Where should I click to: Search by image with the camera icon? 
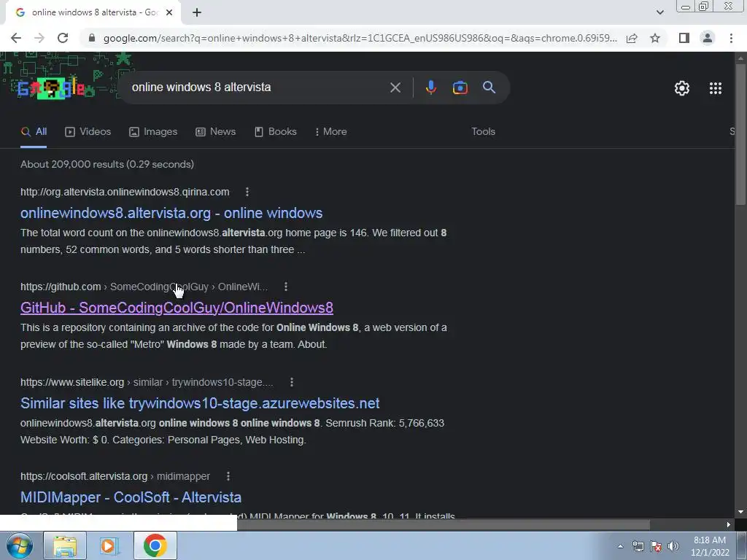(460, 87)
